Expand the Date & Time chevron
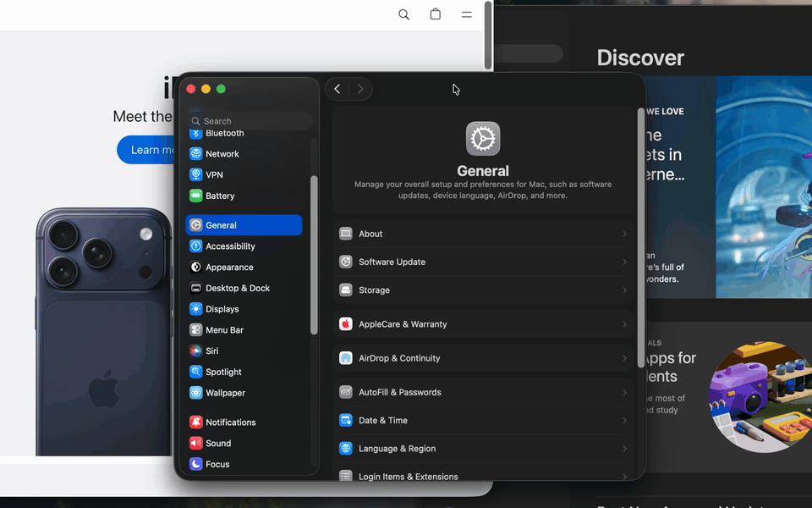The height and width of the screenshot is (508, 812). (x=624, y=421)
